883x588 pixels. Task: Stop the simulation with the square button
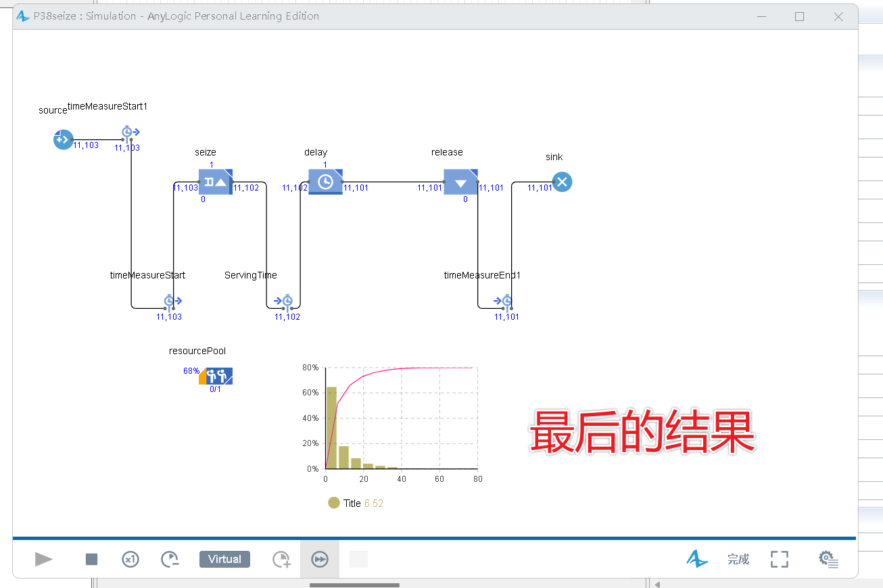[92, 560]
